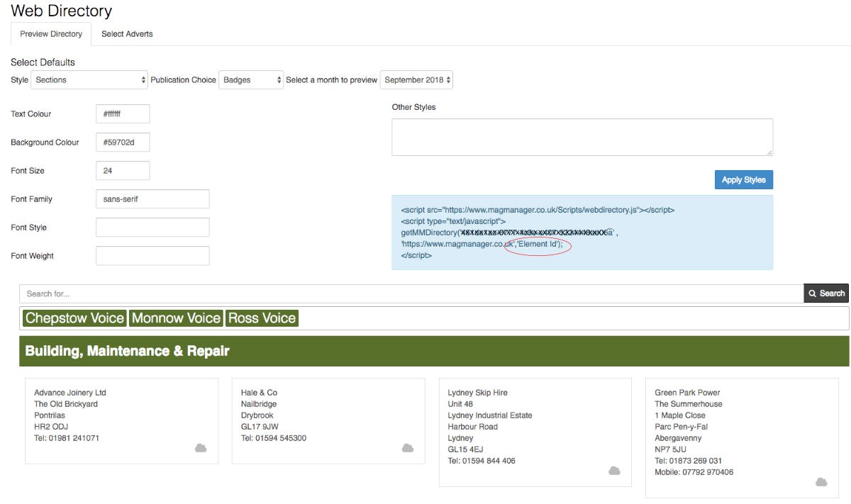Click the 'Element Id' text in code snippet

pyautogui.click(x=539, y=245)
